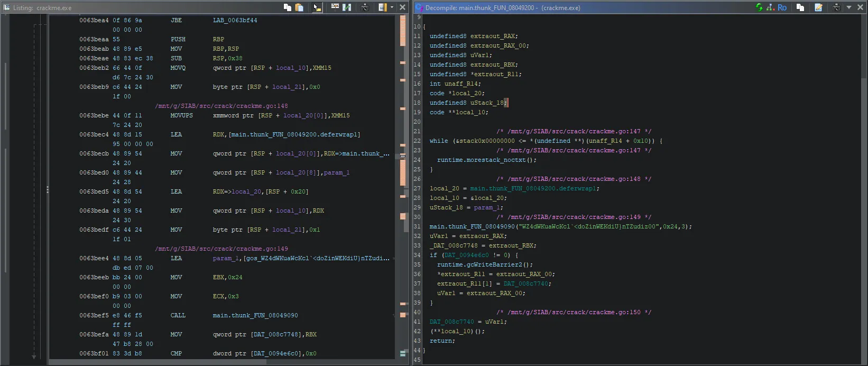Click the Decompile panel icon beside title
This screenshot has width=868, height=366.
click(419, 7)
